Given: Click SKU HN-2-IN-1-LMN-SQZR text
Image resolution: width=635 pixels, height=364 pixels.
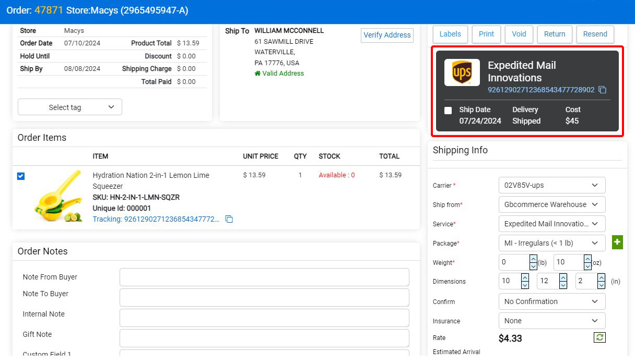Looking at the screenshot, I should (136, 197).
